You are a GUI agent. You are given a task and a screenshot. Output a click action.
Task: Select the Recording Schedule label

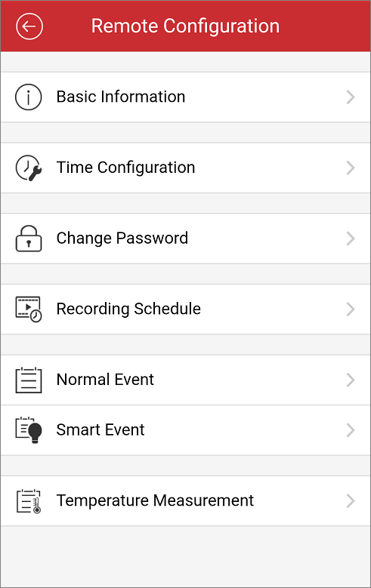pos(128,309)
